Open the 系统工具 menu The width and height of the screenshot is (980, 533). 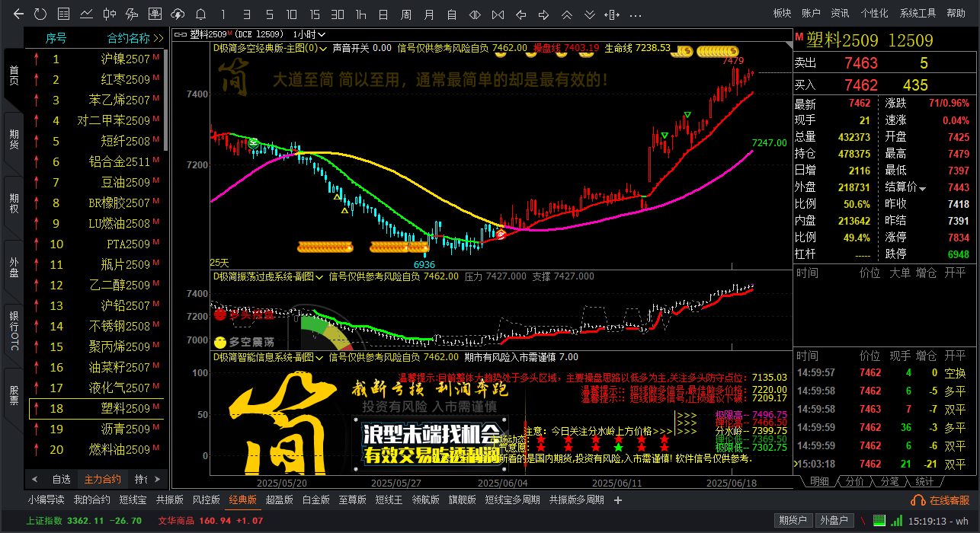918,13
